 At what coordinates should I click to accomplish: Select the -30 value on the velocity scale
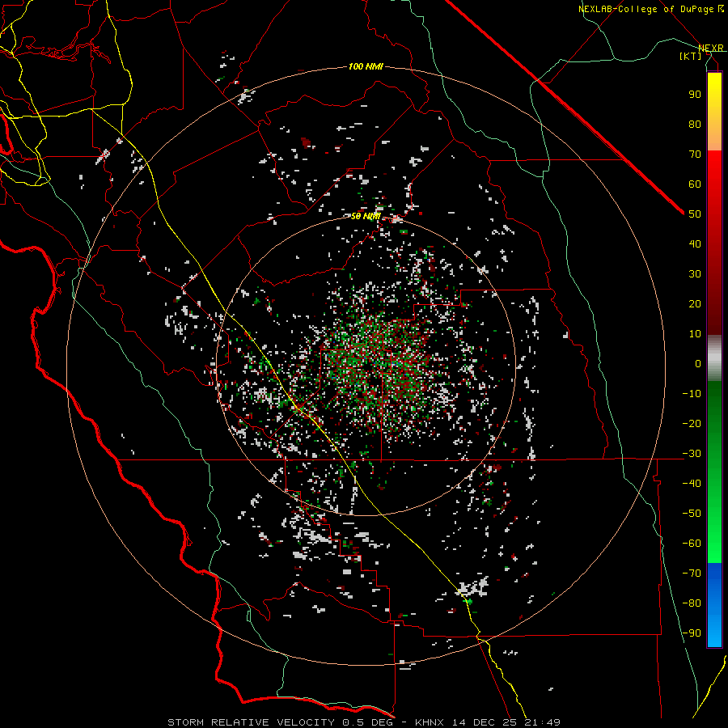pos(692,454)
